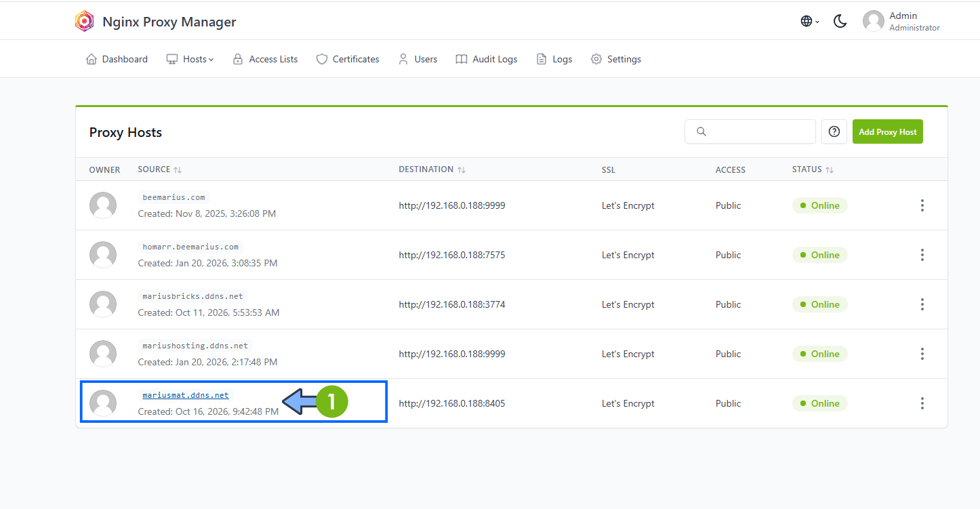
Task: Open Audit Logs page
Action: click(487, 59)
